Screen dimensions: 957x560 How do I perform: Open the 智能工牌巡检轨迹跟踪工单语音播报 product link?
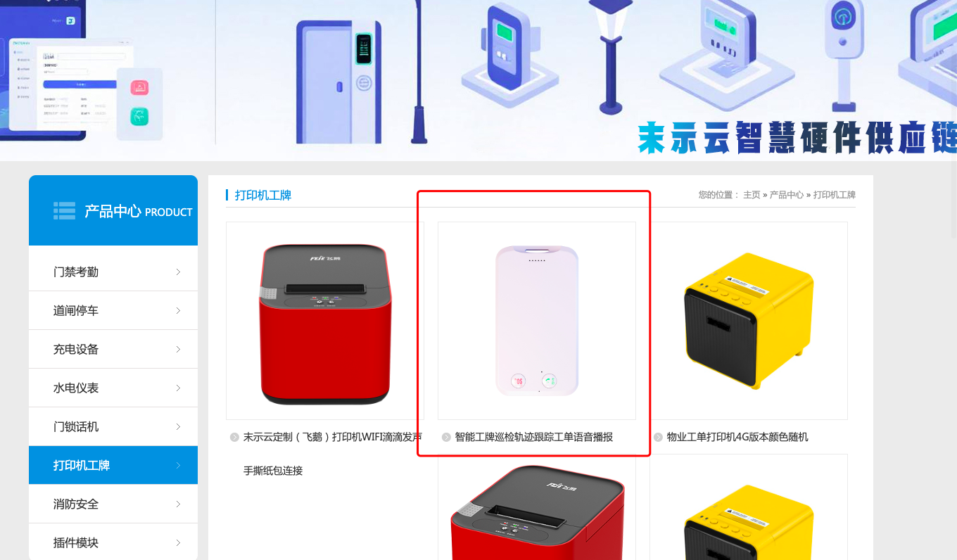(534, 437)
